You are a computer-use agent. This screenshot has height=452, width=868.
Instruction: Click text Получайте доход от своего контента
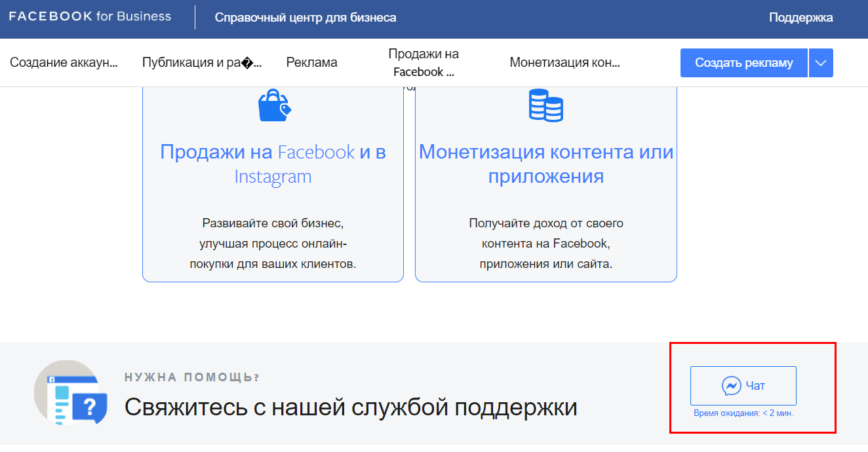click(546, 244)
